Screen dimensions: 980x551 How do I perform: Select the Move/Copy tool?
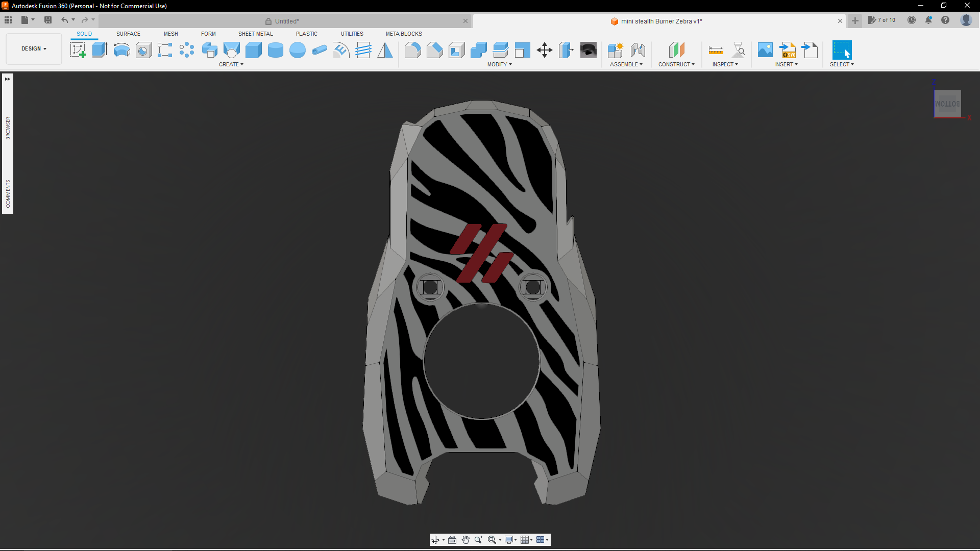pyautogui.click(x=544, y=49)
